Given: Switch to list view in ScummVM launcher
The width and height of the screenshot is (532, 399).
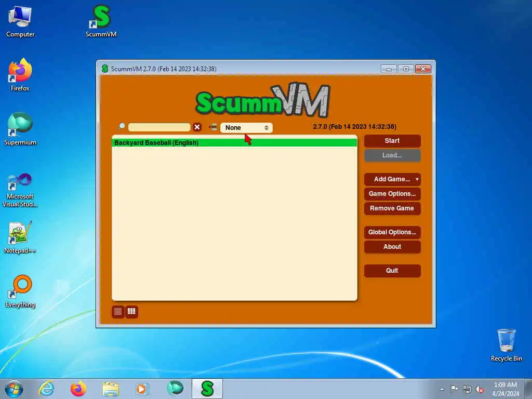Looking at the screenshot, I should point(118,312).
